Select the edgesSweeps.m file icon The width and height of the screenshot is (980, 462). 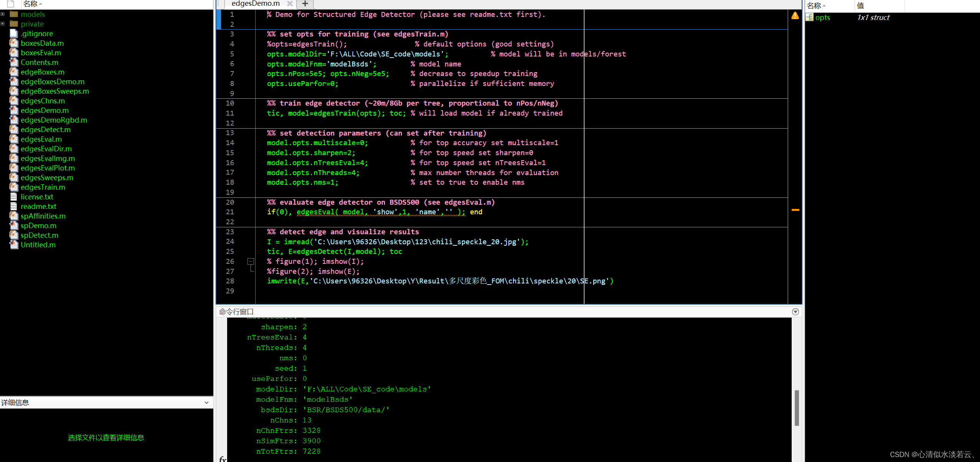[x=14, y=177]
